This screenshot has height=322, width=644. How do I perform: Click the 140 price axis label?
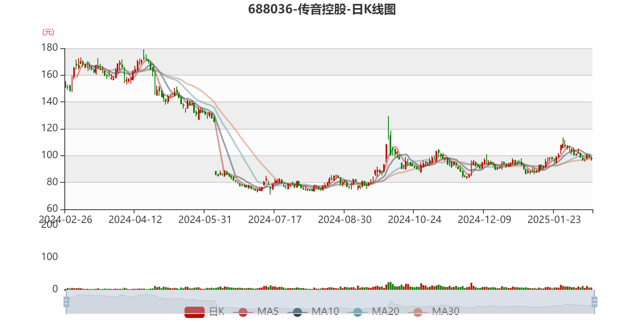tap(50, 101)
